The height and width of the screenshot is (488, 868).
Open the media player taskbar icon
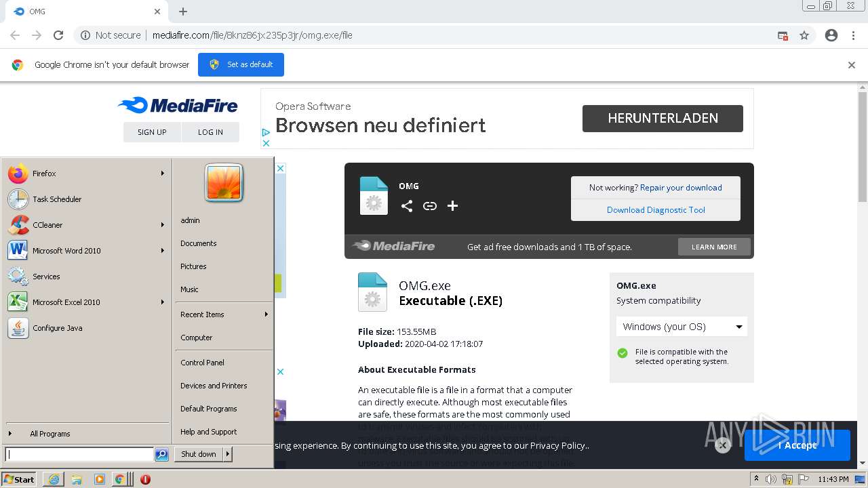pyautogui.click(x=100, y=479)
